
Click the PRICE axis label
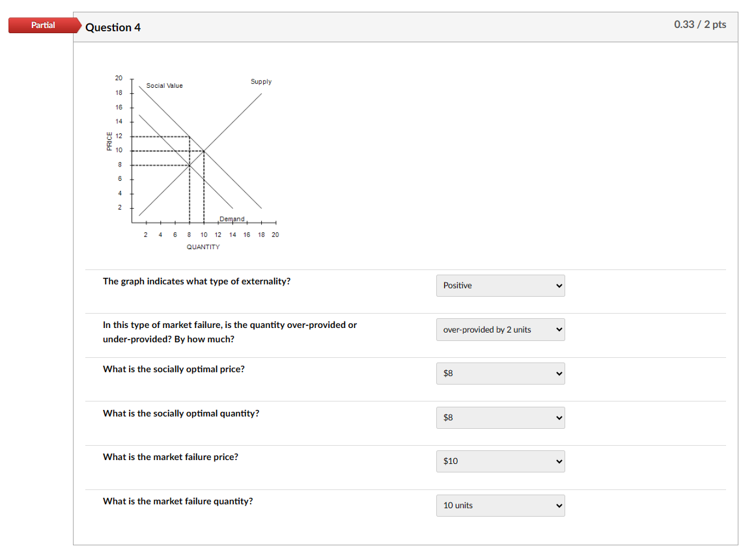[x=109, y=141]
